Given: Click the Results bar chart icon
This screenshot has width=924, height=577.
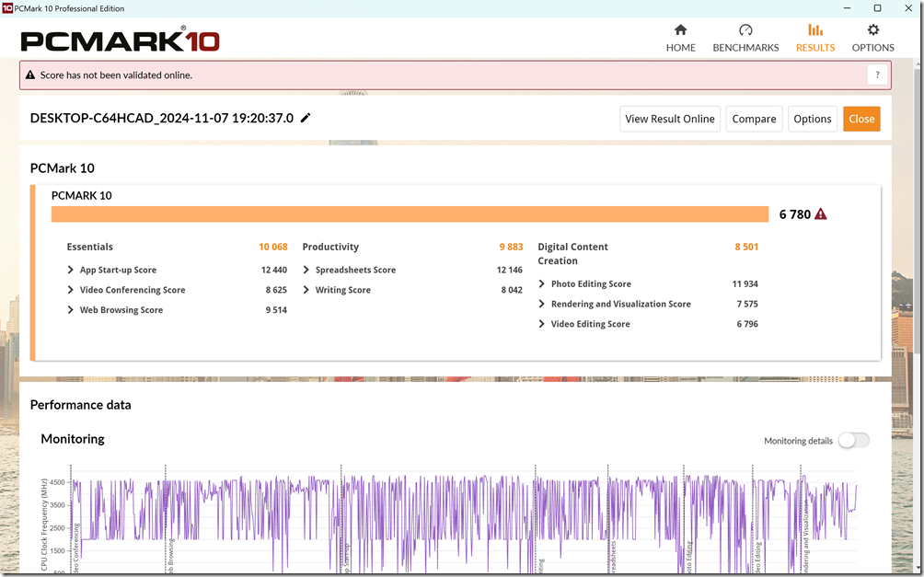Looking at the screenshot, I should pos(814,30).
